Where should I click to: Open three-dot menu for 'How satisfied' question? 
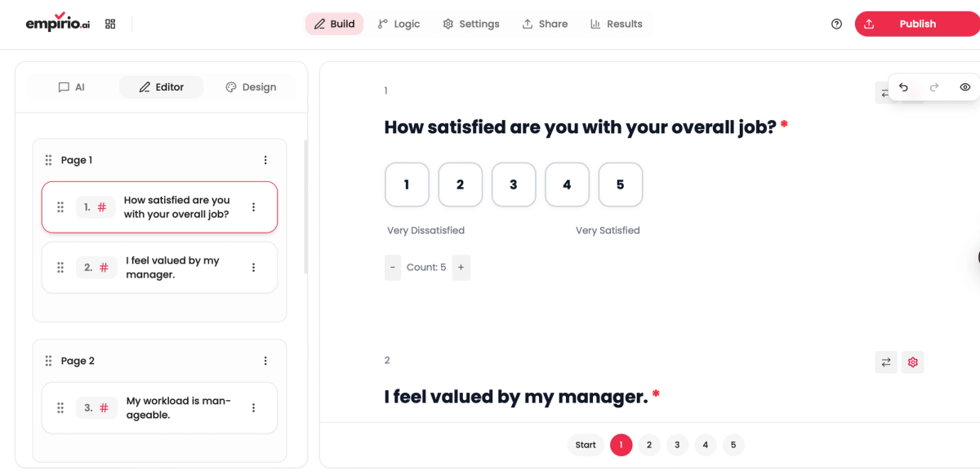click(x=253, y=207)
